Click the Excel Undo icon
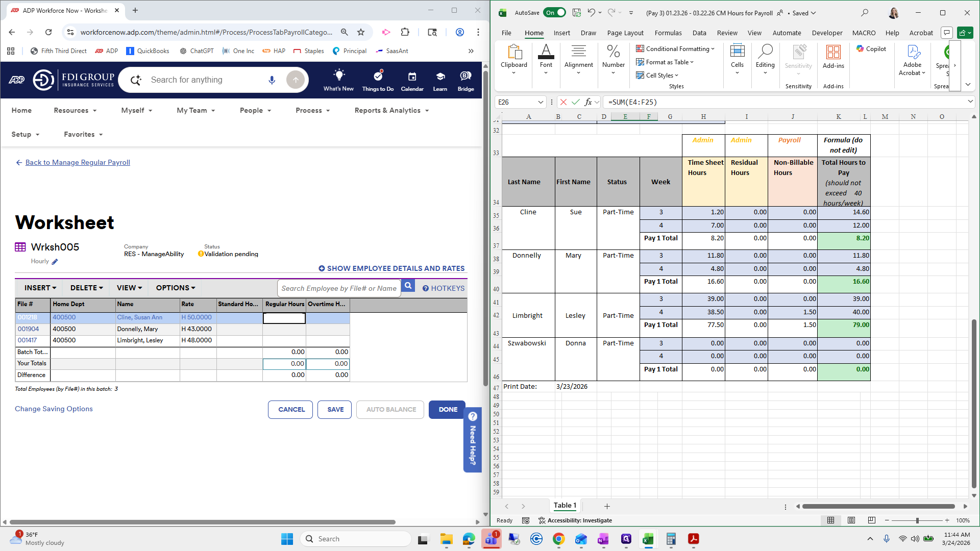Viewport: 980px width, 551px height. pos(591,13)
